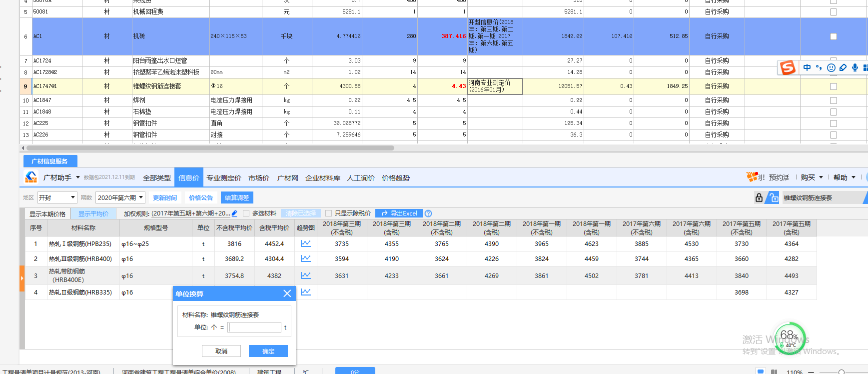Tick checkbox on 钢管扣件 直角 row
The width and height of the screenshot is (868, 374).
pyautogui.click(x=833, y=123)
